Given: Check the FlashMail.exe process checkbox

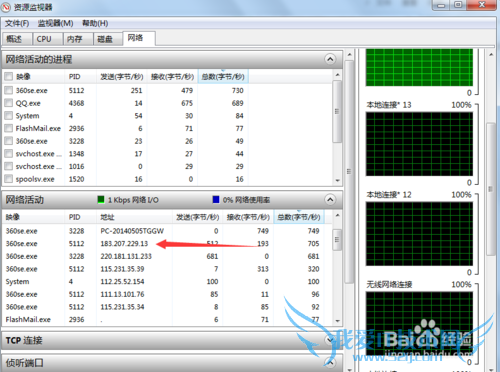Looking at the screenshot, I should tap(9, 128).
